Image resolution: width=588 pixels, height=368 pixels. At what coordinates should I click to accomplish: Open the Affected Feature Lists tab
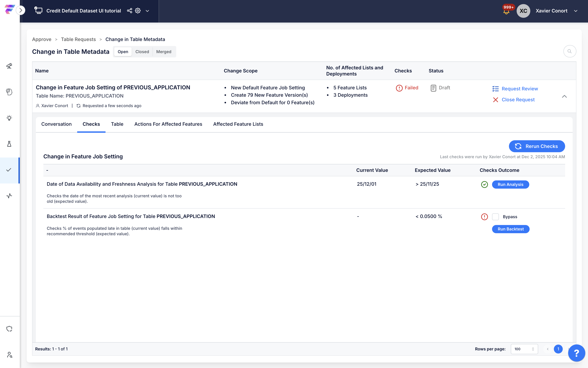pyautogui.click(x=238, y=124)
